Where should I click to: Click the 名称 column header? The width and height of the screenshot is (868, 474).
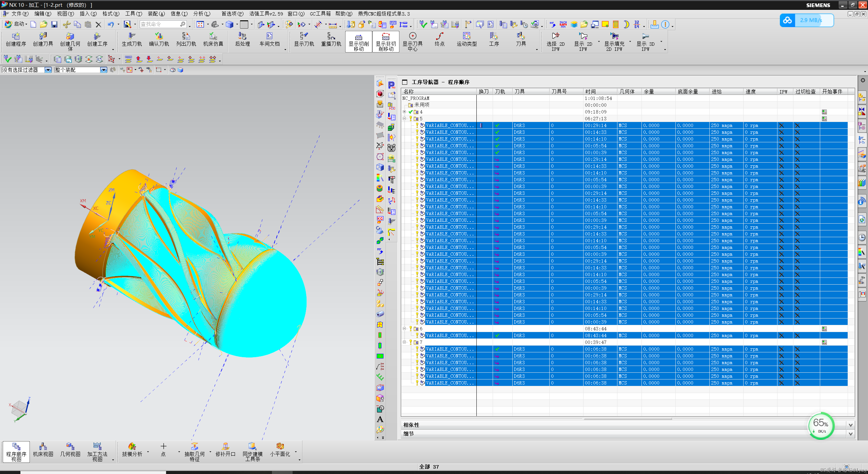(439, 91)
